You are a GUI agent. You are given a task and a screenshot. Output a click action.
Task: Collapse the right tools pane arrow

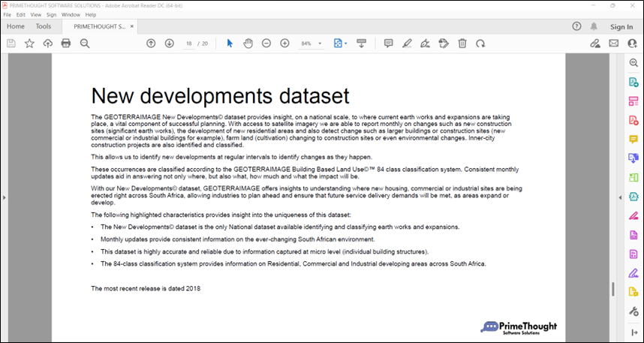(621, 197)
